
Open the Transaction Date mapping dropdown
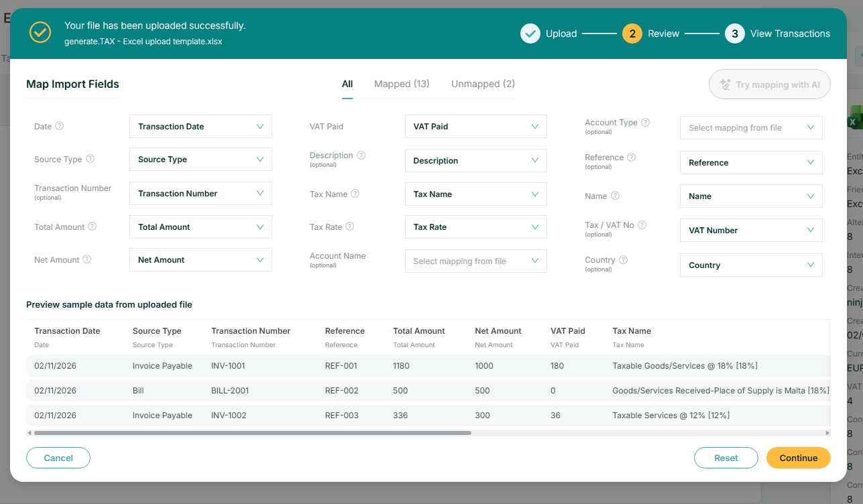pyautogui.click(x=200, y=127)
